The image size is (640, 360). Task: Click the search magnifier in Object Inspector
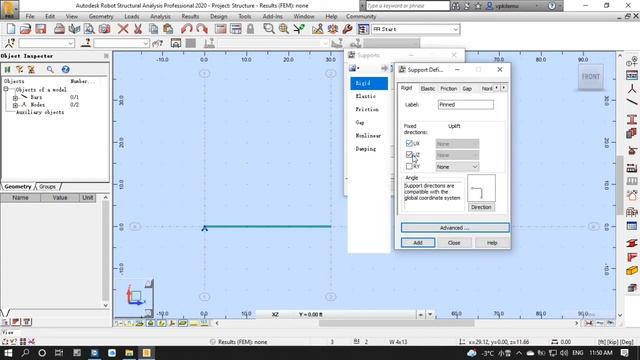point(50,69)
